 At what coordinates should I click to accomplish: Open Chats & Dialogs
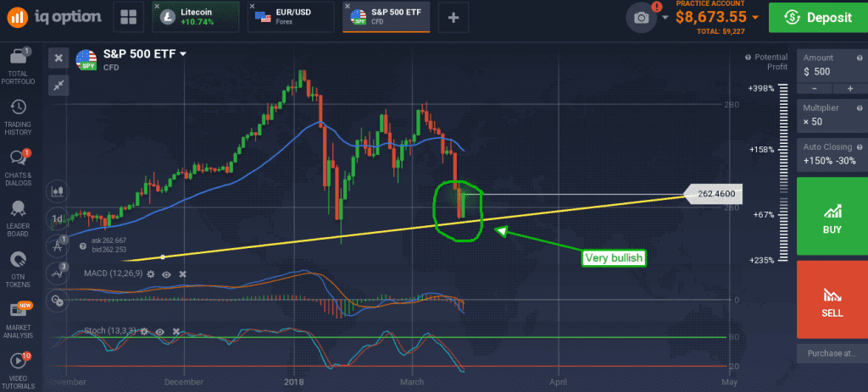coord(20,168)
